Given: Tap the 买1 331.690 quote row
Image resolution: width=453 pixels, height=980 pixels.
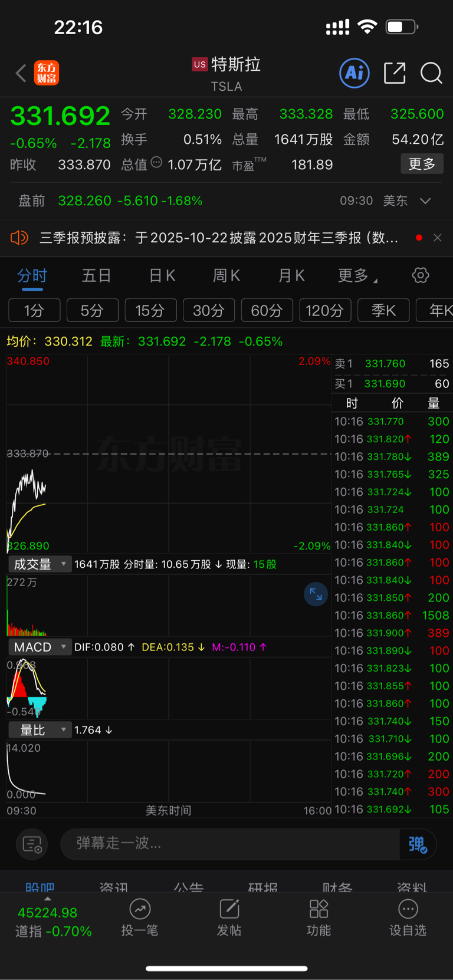Looking at the screenshot, I should tap(392, 384).
